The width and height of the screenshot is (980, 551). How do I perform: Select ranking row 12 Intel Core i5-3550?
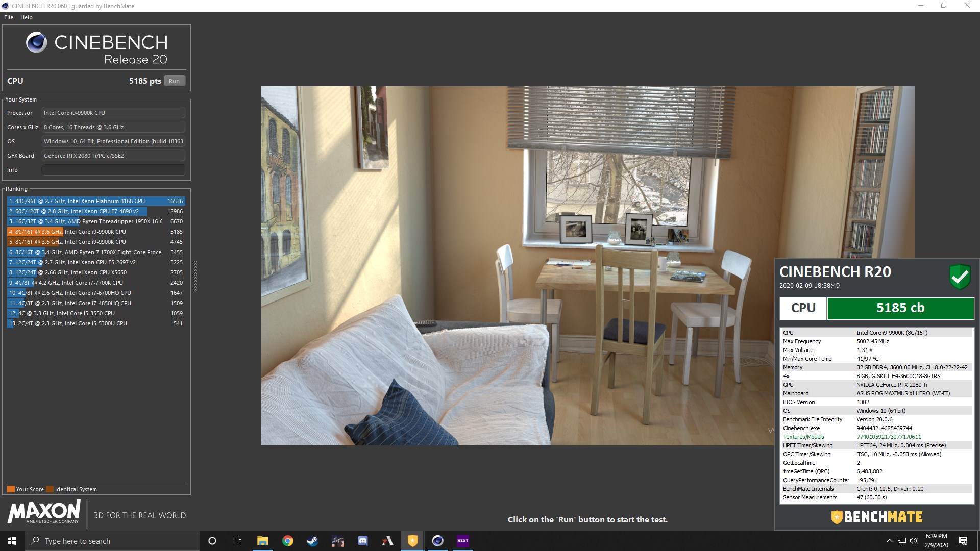96,313
